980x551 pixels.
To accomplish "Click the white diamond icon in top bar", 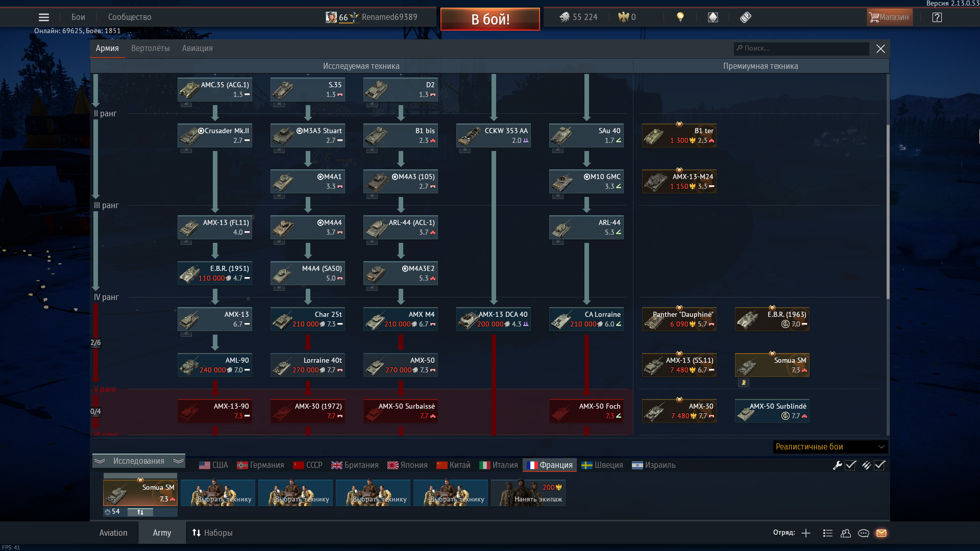I will pos(713,17).
